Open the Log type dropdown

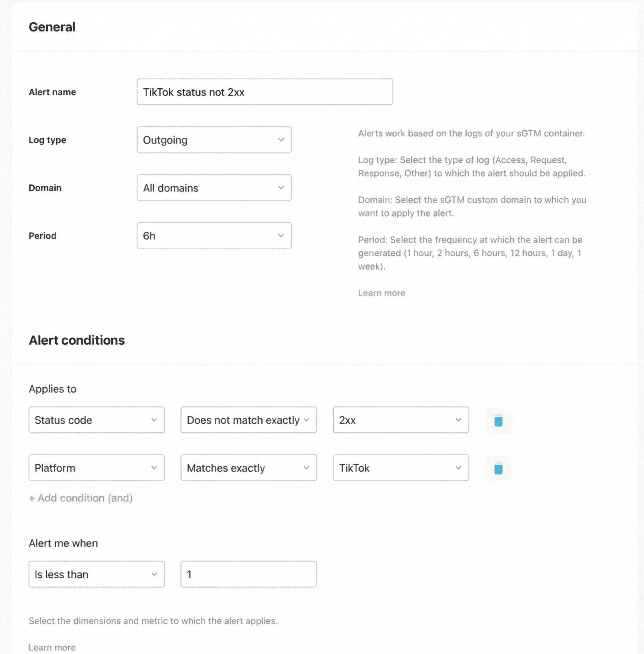[214, 140]
